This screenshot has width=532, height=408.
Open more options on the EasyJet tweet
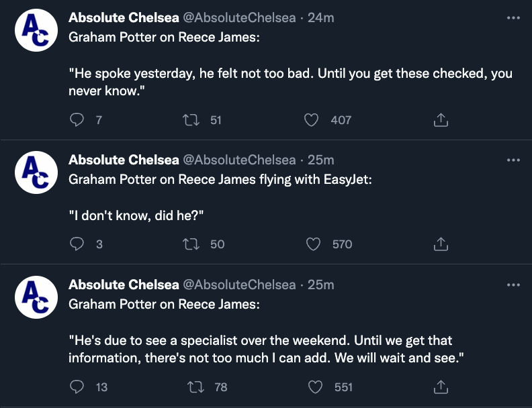(513, 160)
